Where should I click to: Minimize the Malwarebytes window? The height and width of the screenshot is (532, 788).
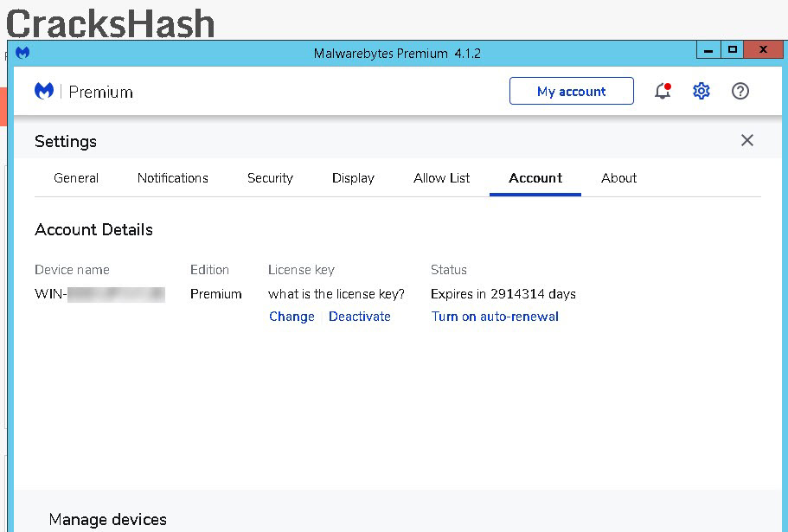pos(708,49)
